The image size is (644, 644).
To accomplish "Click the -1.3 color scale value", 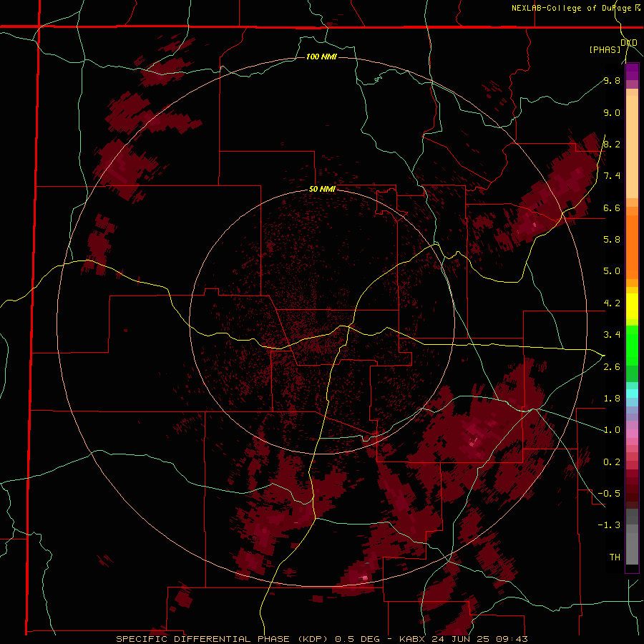I will point(609,525).
